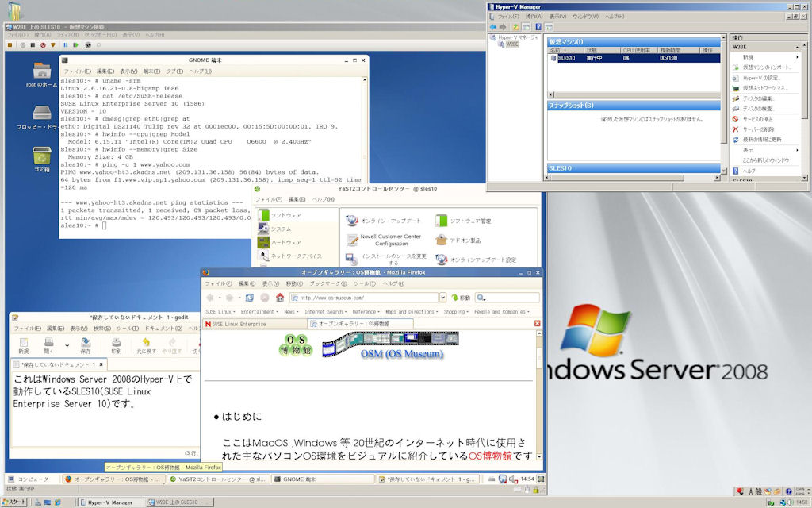Open the dropdown arrow beside gedit Open button
Screen dimensions: 812x508
67,345
